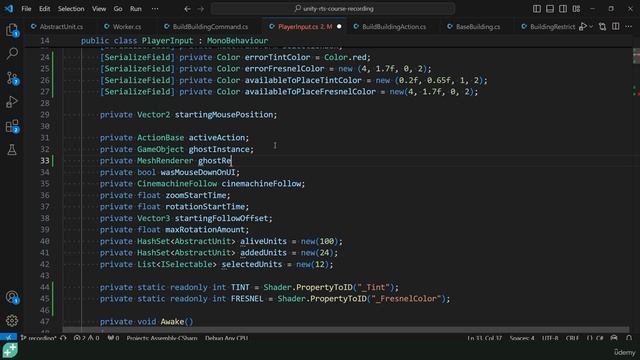Click the Awake method name
This screenshot has height=360, width=640.
[x=172, y=322]
